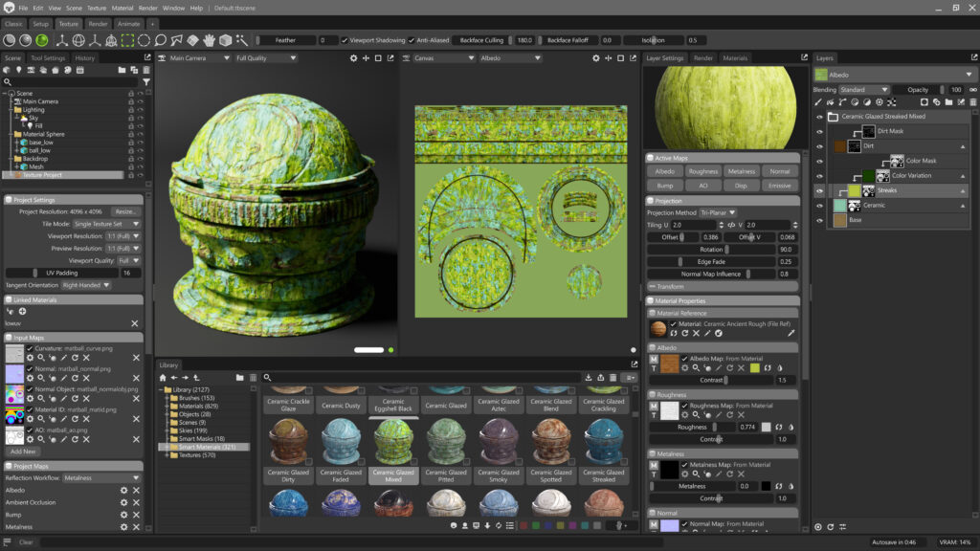The width and height of the screenshot is (980, 551).
Task: Click the Library home icon
Action: [162, 378]
